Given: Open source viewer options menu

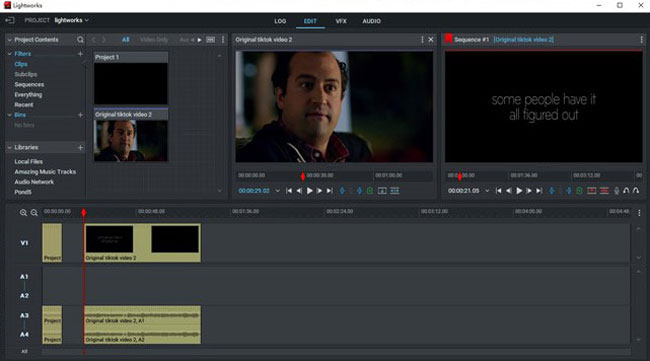Looking at the screenshot, I should coord(422,39).
